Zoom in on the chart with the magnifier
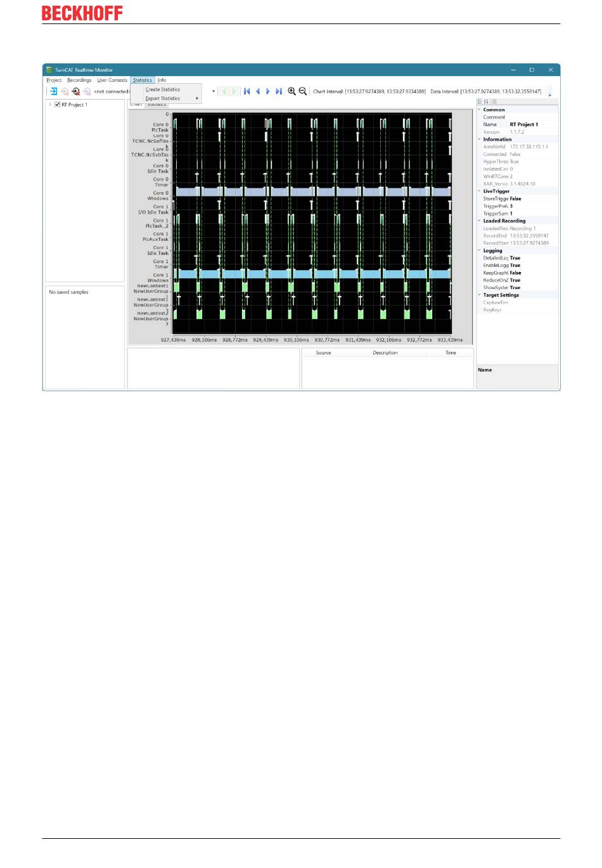The height and width of the screenshot is (868, 602). pyautogui.click(x=291, y=91)
